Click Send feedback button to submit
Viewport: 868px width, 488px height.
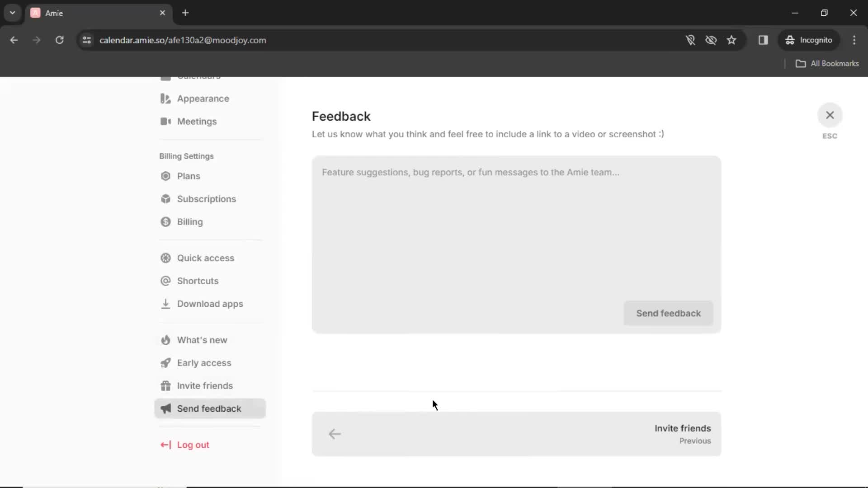(x=668, y=313)
